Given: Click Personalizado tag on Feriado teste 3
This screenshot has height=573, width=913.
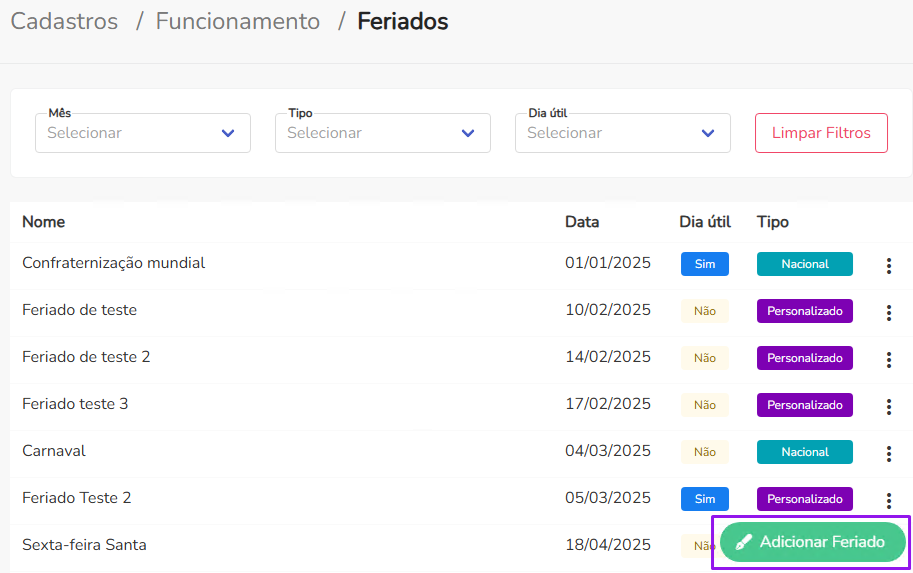Looking at the screenshot, I should 804,405.
